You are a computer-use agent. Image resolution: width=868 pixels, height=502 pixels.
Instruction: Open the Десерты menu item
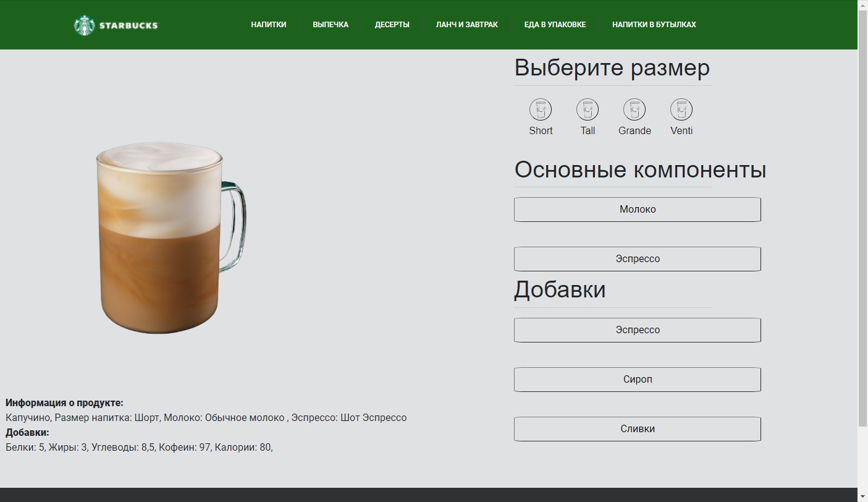click(392, 25)
